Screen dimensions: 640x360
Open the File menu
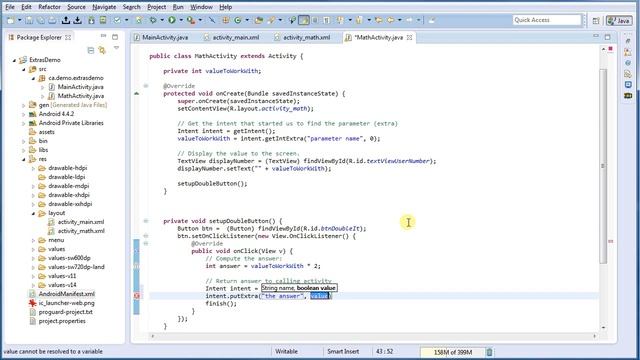(x=10, y=7)
